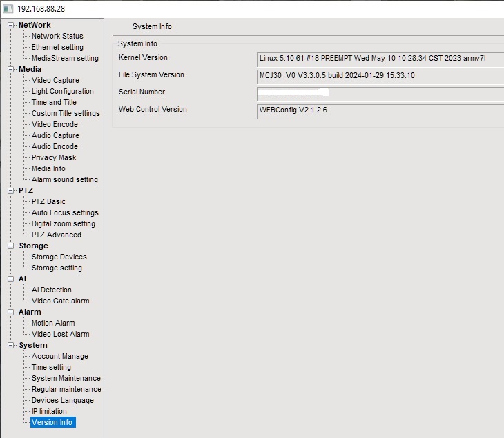Collapse the Storage tree group

[11, 246]
